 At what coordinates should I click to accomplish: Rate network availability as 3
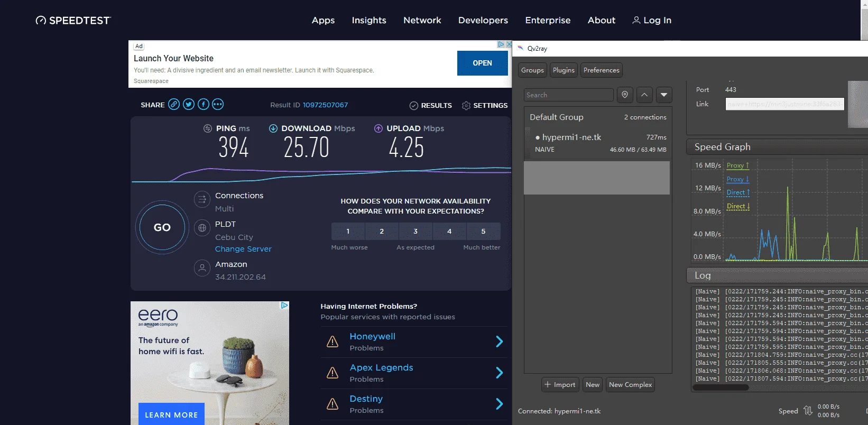coord(415,232)
